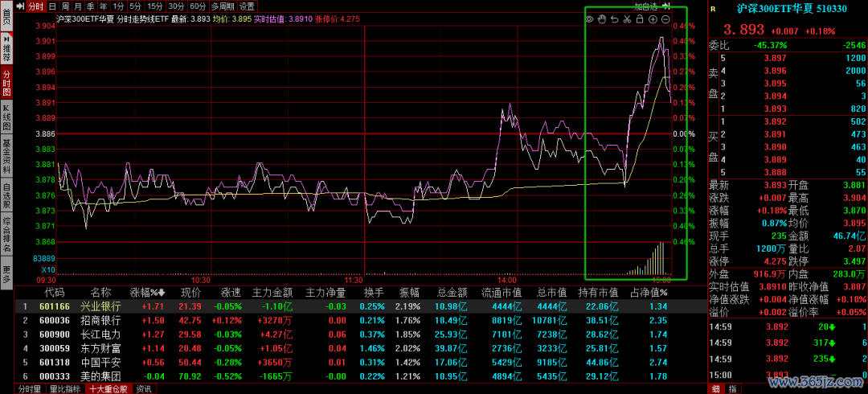Zoom in with the plus circle icon
This screenshot has height=394, width=868.
click(x=653, y=20)
